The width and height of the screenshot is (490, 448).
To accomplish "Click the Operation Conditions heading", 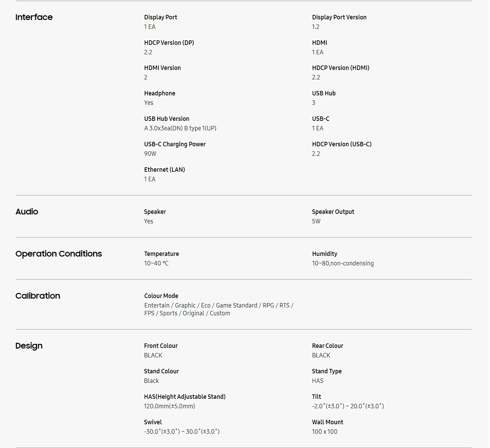I will tap(59, 254).
